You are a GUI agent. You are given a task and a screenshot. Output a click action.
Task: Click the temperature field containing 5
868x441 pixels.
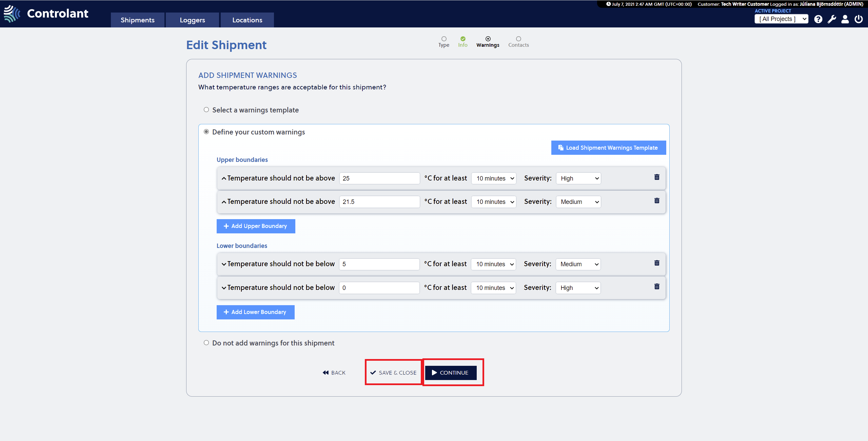click(379, 264)
